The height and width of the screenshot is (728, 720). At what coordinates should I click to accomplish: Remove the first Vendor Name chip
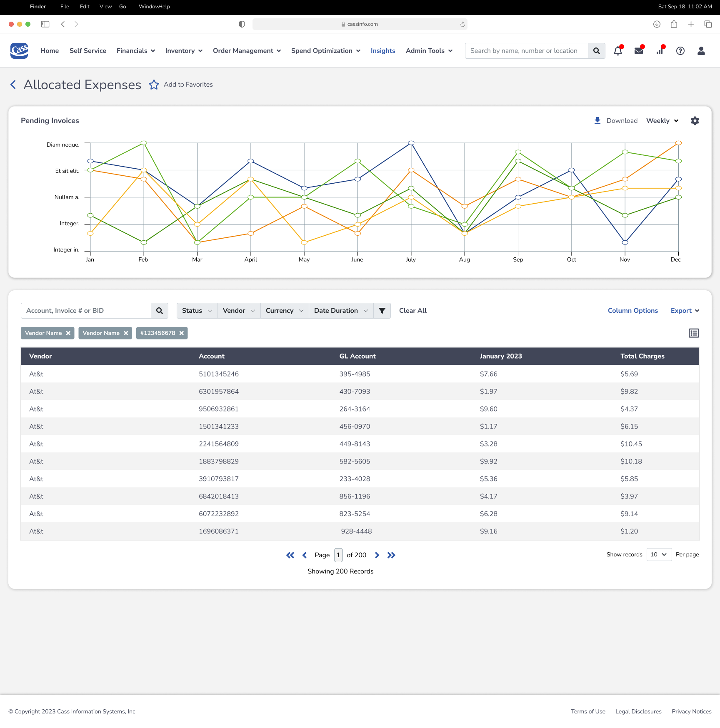click(68, 333)
